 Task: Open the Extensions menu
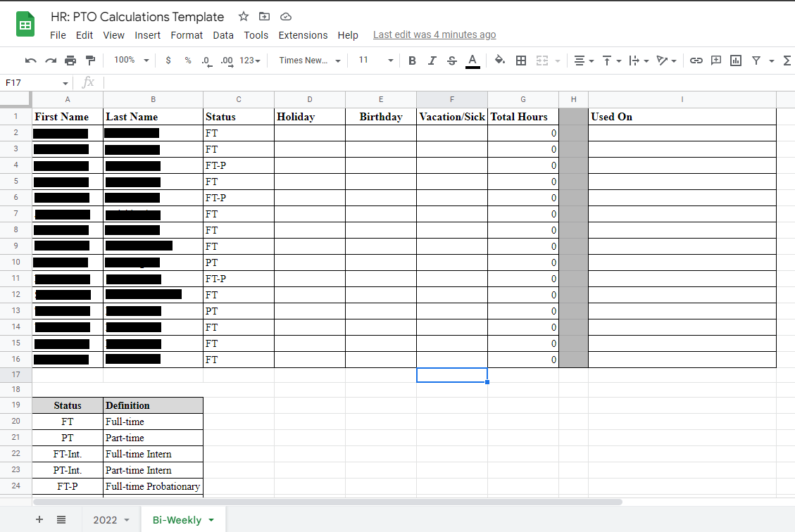tap(303, 35)
